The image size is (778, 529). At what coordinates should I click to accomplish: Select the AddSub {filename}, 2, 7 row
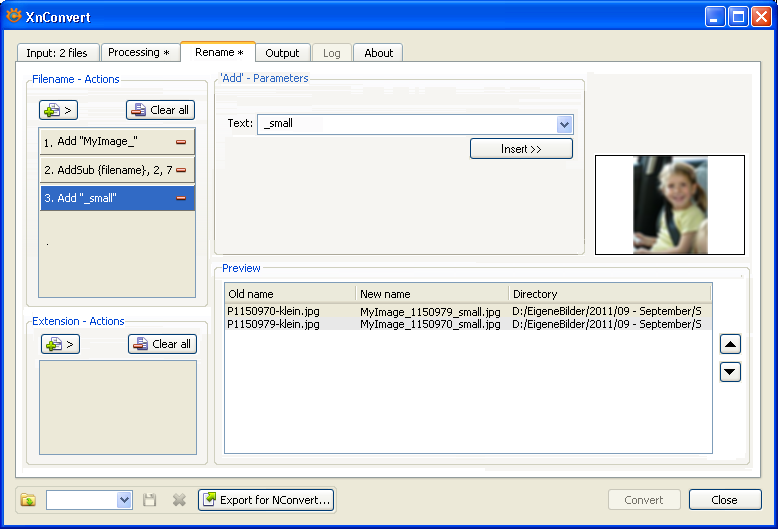(117, 170)
